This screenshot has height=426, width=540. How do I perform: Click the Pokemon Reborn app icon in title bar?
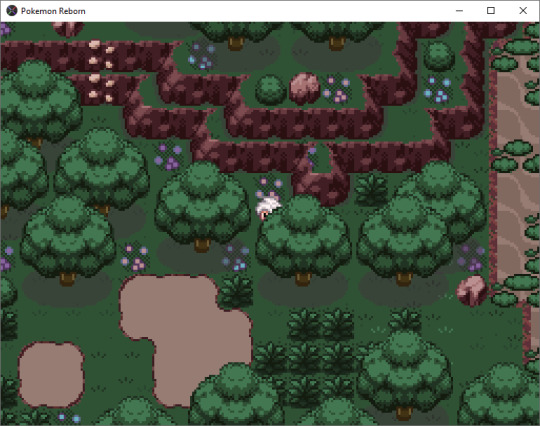click(12, 11)
